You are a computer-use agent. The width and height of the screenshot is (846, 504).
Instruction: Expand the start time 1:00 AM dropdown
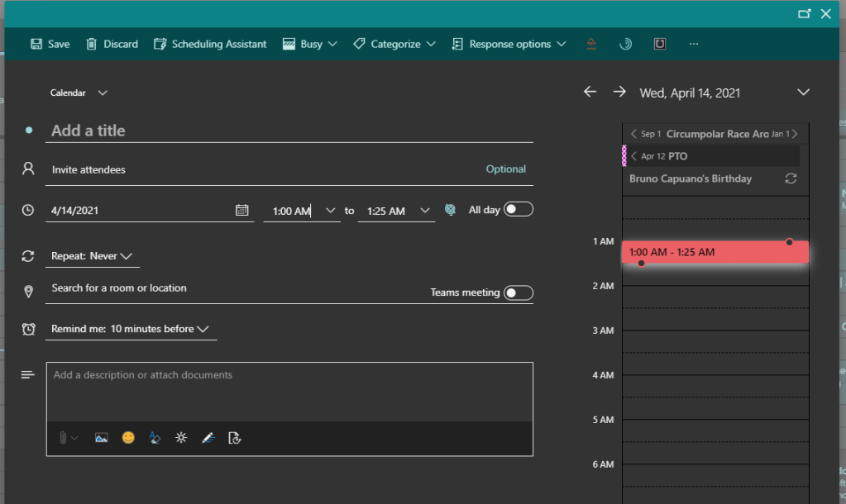[x=331, y=211]
